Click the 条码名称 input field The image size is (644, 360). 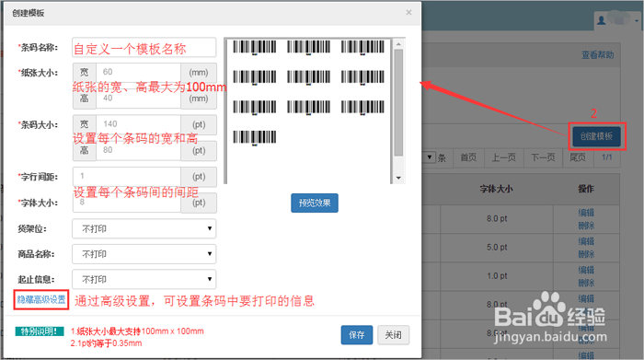[144, 47]
